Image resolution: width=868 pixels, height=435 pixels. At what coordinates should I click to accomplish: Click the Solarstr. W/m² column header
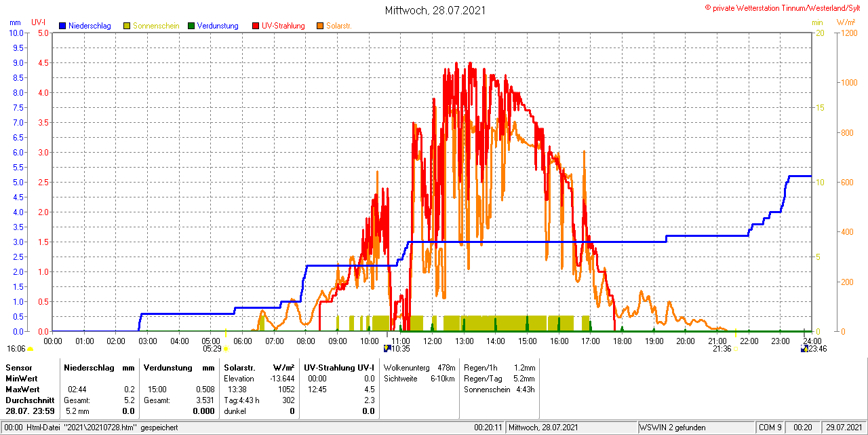point(258,367)
